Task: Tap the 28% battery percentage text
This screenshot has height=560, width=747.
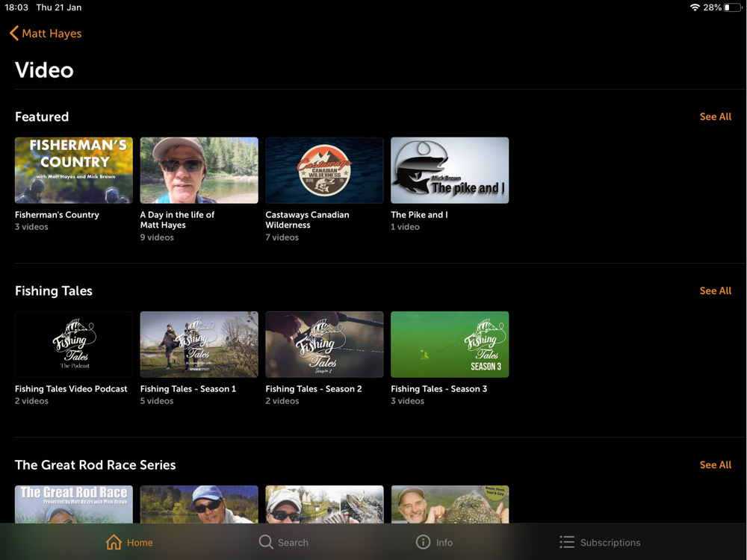Action: 712,7
